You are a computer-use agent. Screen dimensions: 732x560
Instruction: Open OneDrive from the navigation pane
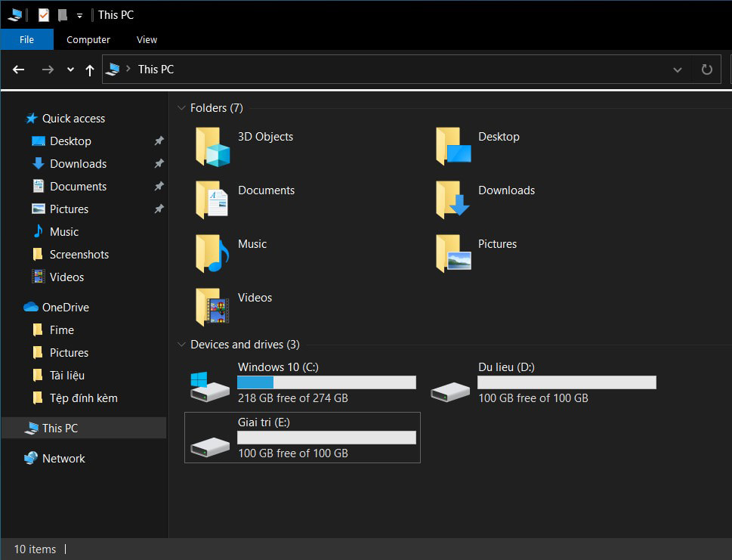tap(64, 307)
